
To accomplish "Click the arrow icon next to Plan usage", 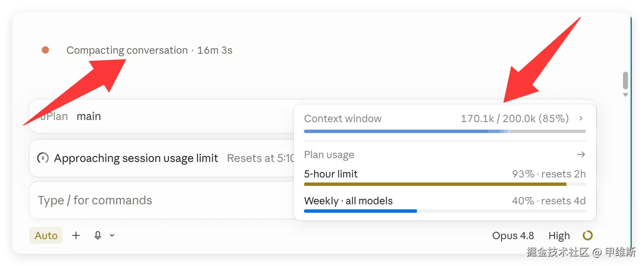I will click(581, 155).
